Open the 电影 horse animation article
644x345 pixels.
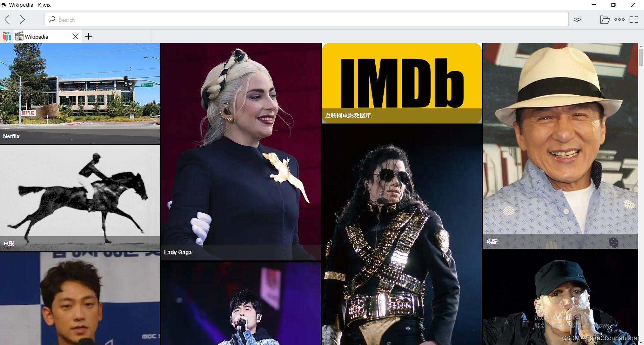tap(80, 198)
